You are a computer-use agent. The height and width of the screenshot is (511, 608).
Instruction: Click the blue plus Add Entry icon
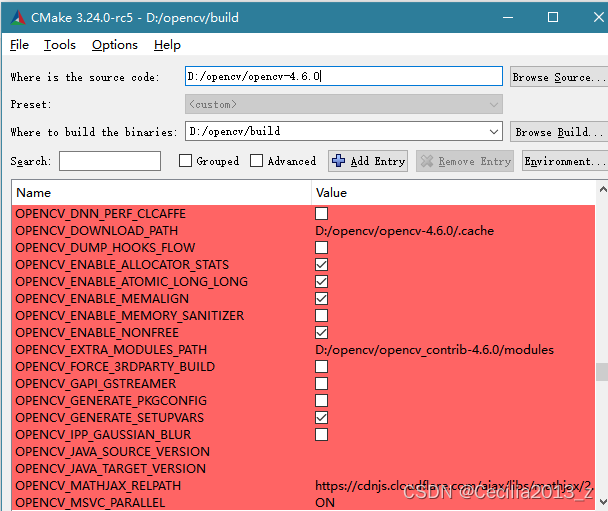click(x=339, y=161)
